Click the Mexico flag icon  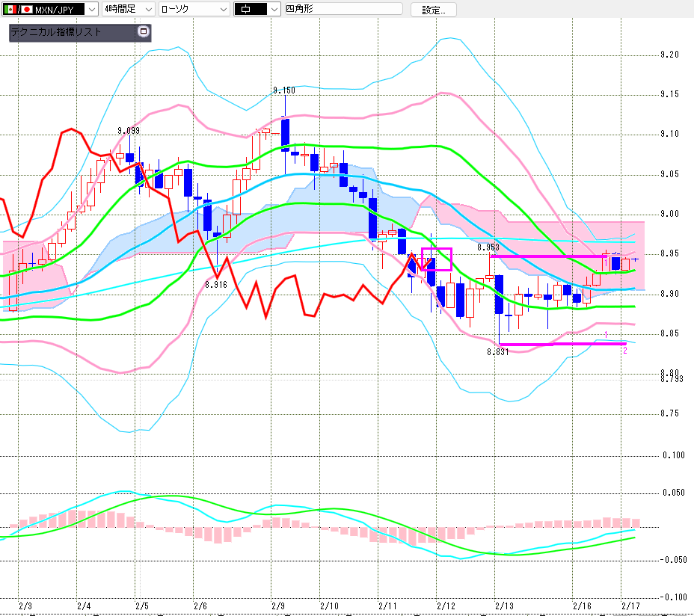click(10, 10)
